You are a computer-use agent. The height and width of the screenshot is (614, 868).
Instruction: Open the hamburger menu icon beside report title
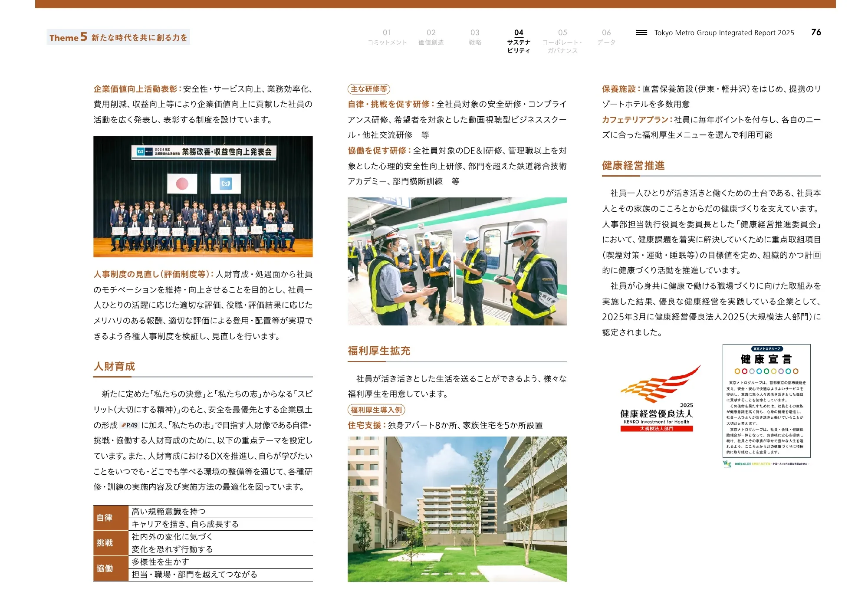[x=641, y=33]
